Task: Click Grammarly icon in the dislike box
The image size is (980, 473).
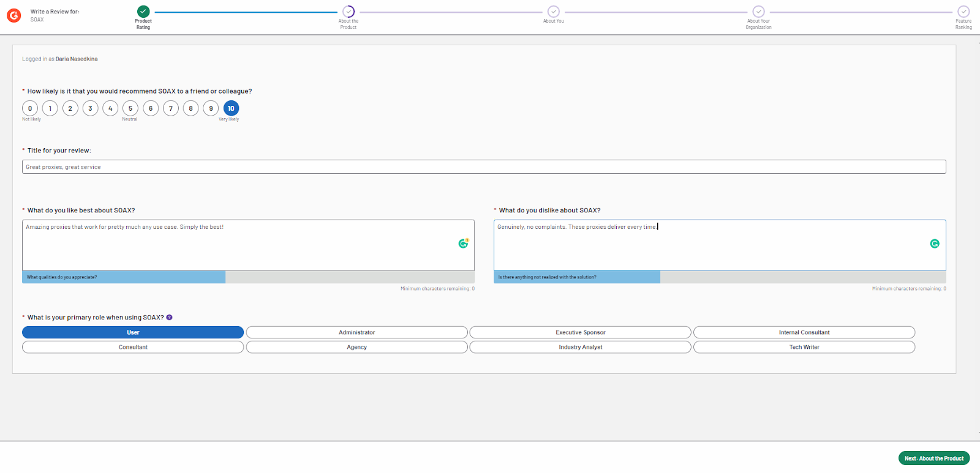Action: [x=935, y=244]
